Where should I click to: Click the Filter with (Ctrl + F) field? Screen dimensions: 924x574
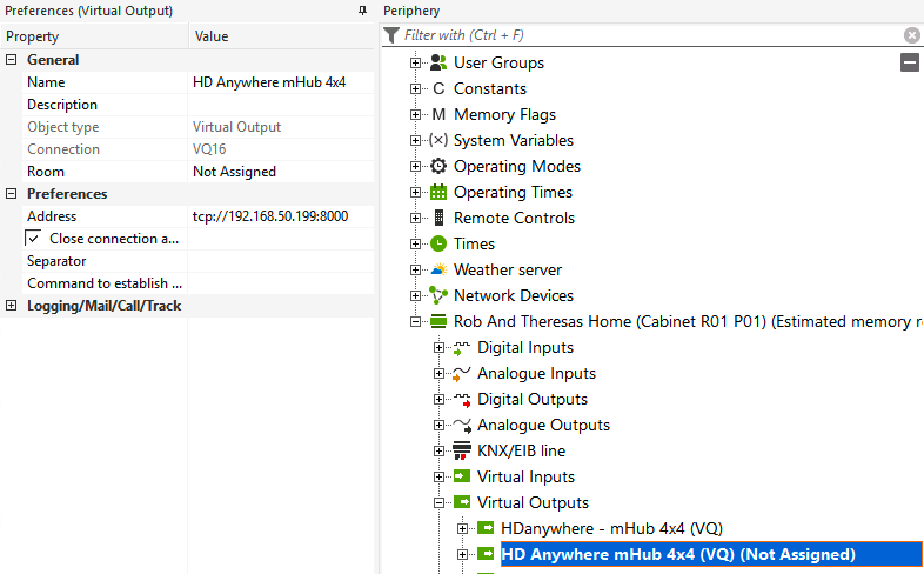point(651,35)
